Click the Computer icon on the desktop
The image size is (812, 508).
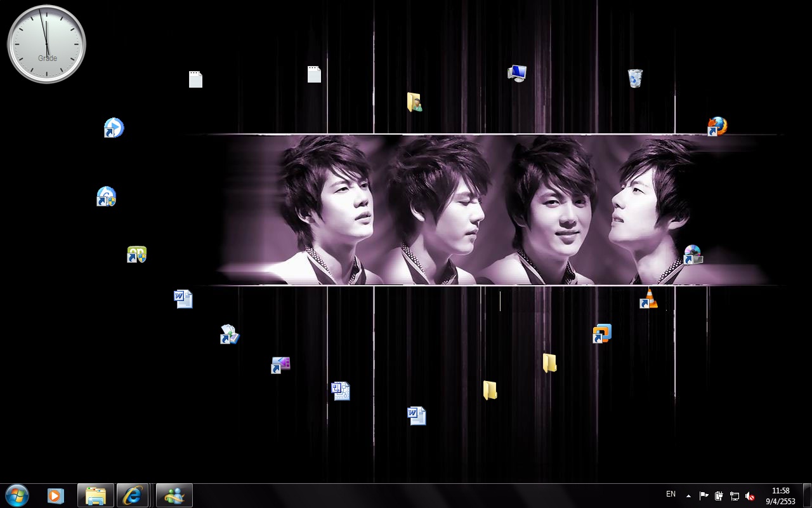point(517,73)
